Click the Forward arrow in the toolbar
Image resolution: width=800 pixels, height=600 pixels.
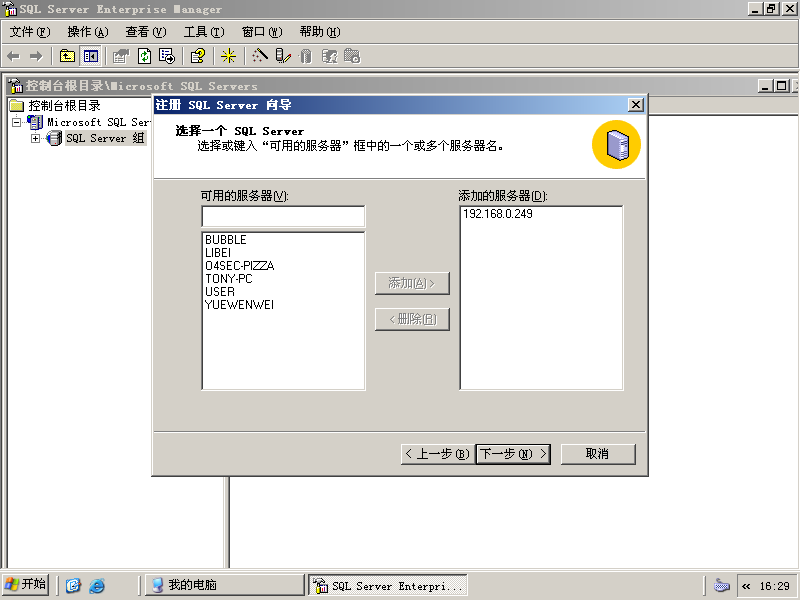coord(36,56)
